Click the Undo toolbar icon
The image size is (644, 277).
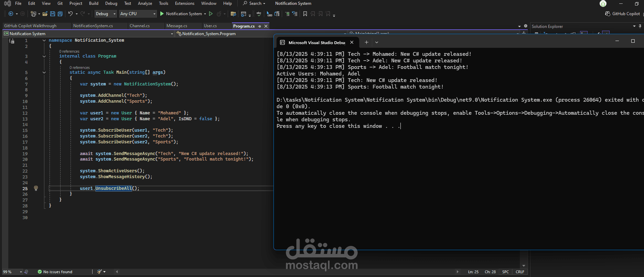70,14
